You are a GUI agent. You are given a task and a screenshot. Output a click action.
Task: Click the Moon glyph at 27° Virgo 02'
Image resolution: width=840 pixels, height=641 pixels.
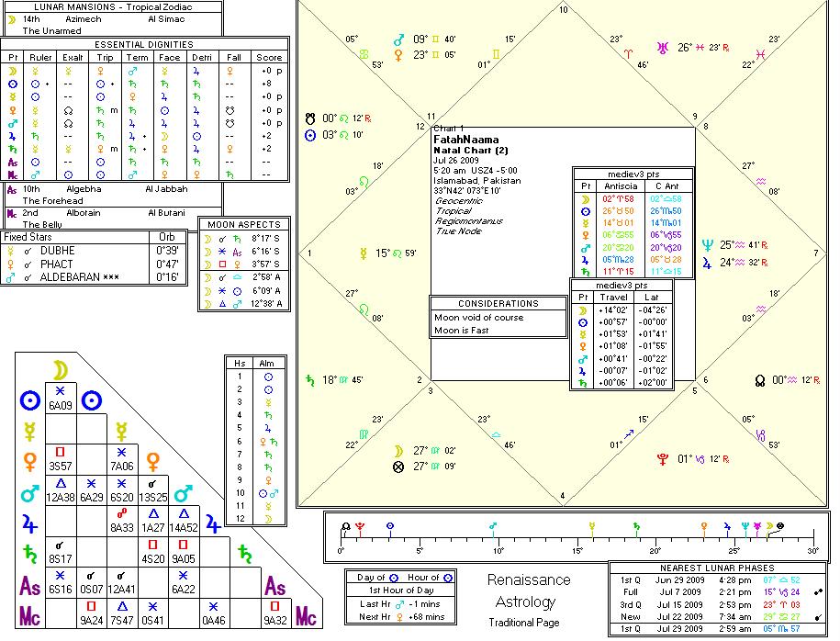click(x=398, y=451)
